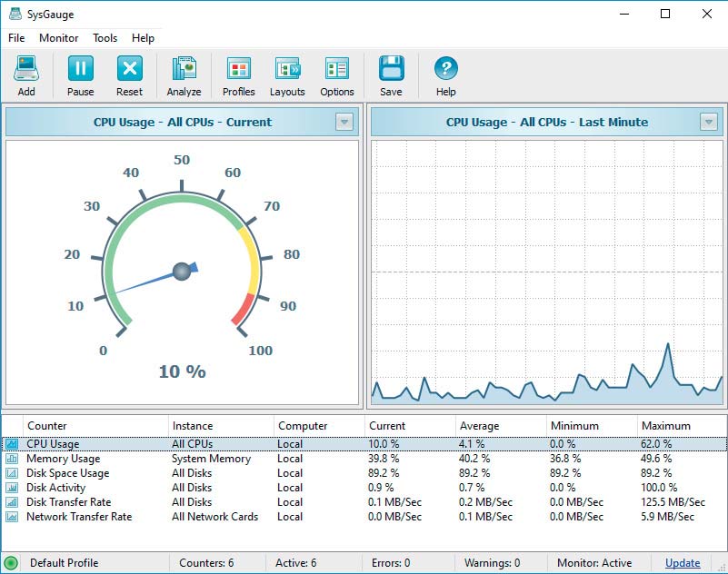Click the CPU gauge needle hub
The height and width of the screenshot is (574, 728).
(182, 272)
